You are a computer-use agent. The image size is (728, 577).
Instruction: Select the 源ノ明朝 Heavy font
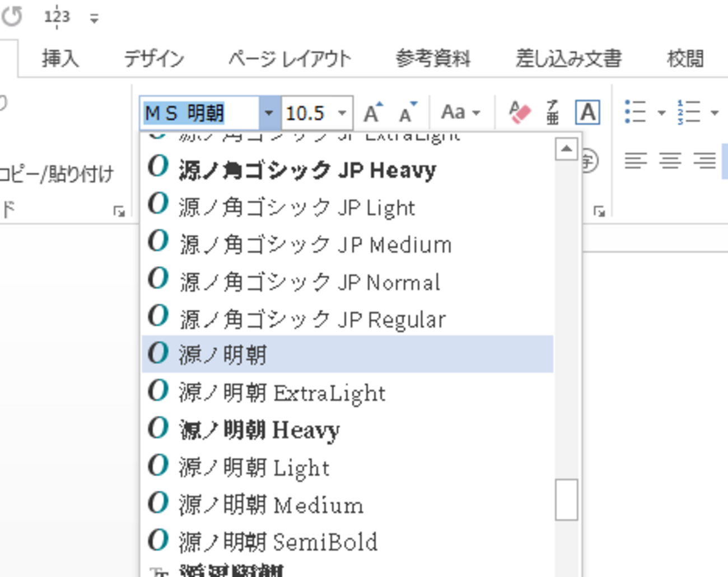pyautogui.click(x=259, y=430)
